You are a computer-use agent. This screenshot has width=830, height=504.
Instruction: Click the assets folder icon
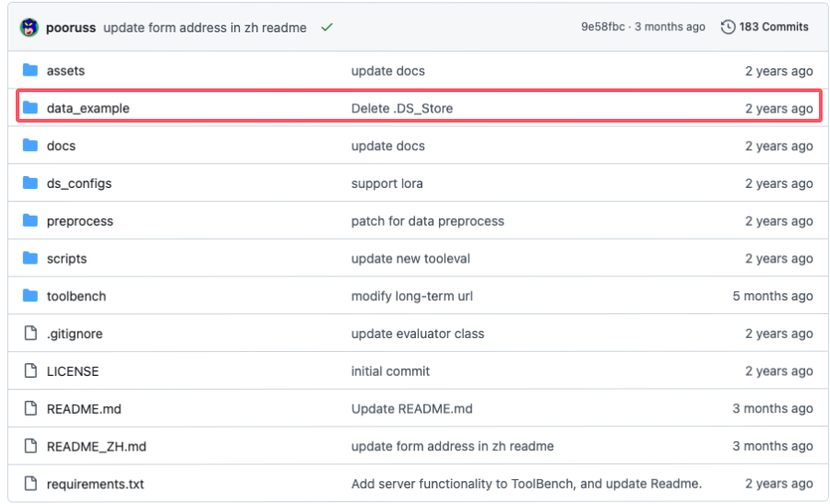coord(30,71)
